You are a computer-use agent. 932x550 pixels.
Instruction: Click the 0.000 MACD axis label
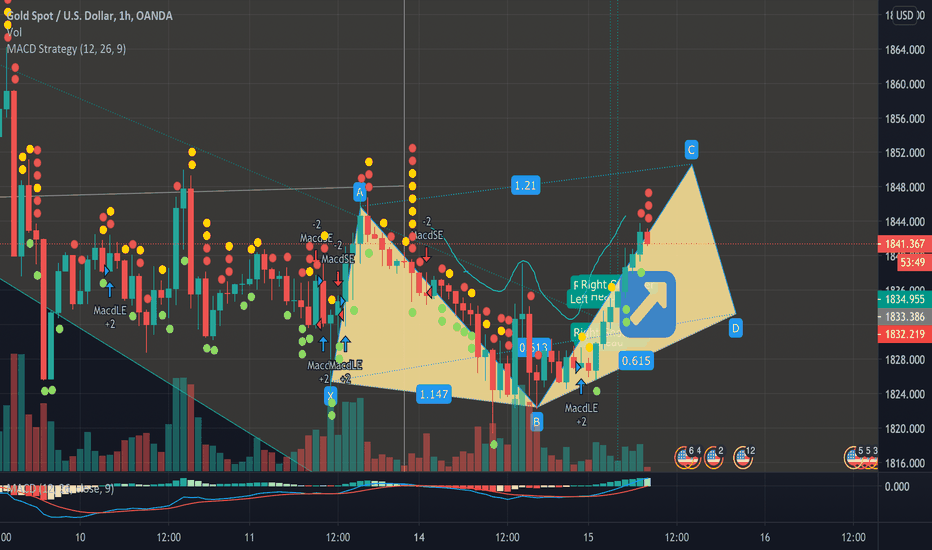[897, 486]
